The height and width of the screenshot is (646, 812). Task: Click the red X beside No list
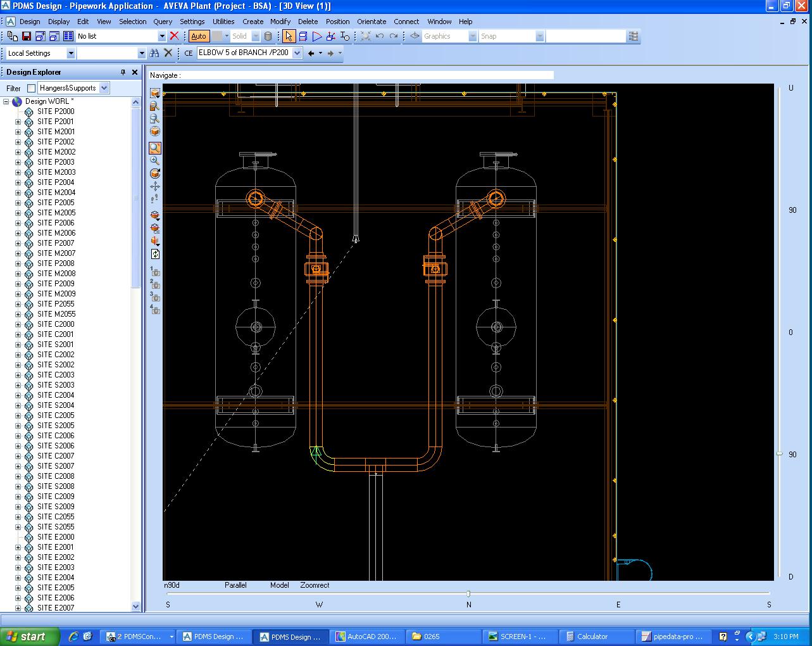(175, 36)
